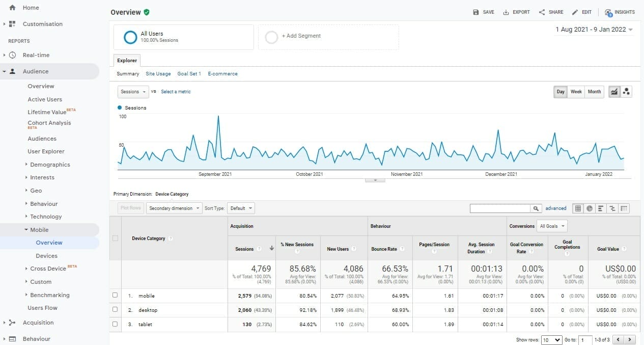Screen dimensions: 644x345
Task: Check the checkbox for the mobile row
Action: (x=116, y=296)
